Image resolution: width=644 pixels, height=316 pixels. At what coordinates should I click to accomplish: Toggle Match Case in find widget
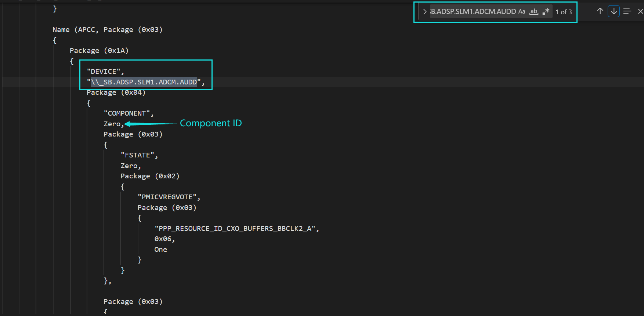pyautogui.click(x=522, y=11)
